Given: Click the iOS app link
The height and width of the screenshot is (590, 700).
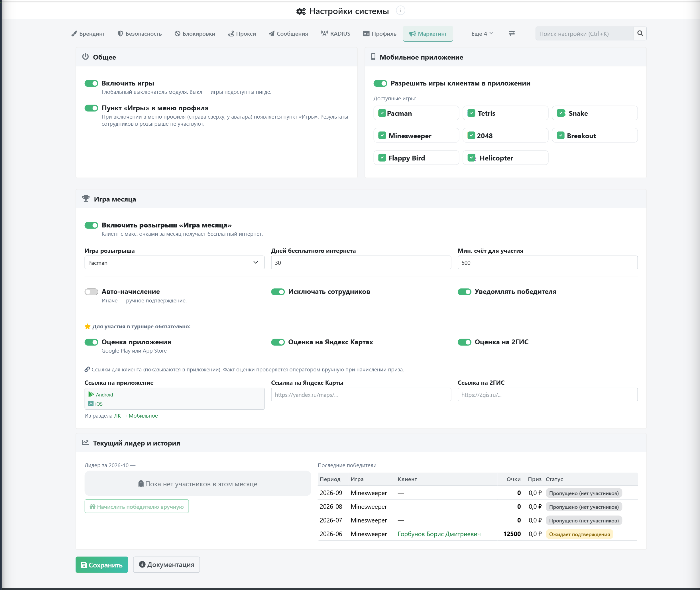Looking at the screenshot, I should point(95,404).
